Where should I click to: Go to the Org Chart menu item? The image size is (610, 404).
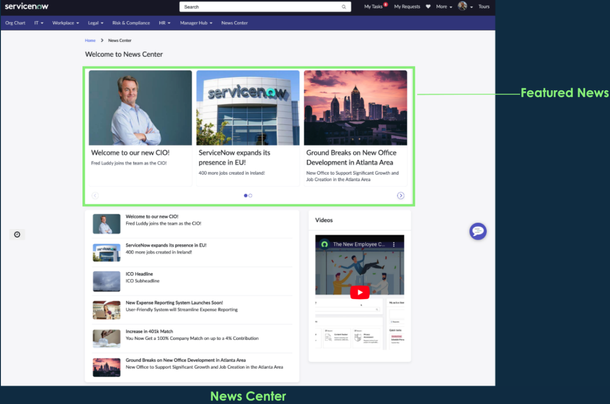15,22
